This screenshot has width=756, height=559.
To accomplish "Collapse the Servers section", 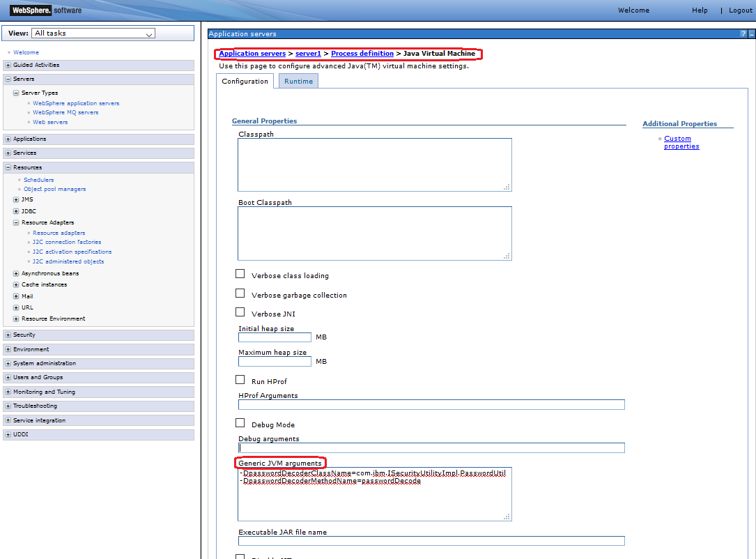I will pyautogui.click(x=8, y=79).
